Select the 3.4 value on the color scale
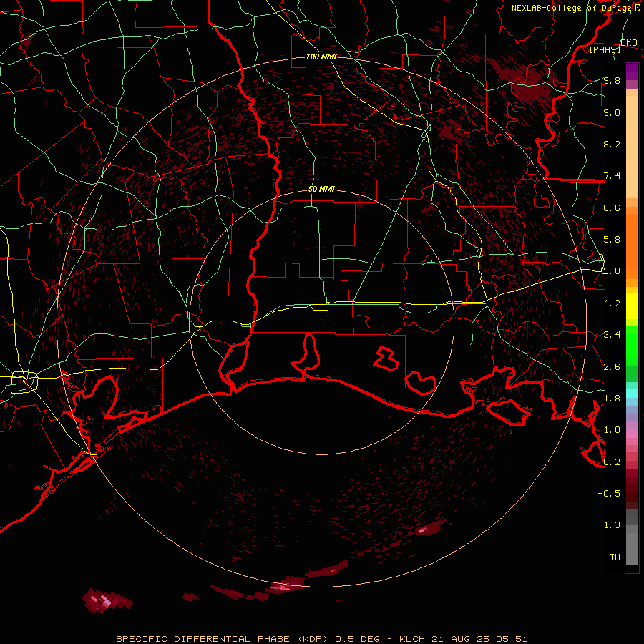 [x=612, y=335]
